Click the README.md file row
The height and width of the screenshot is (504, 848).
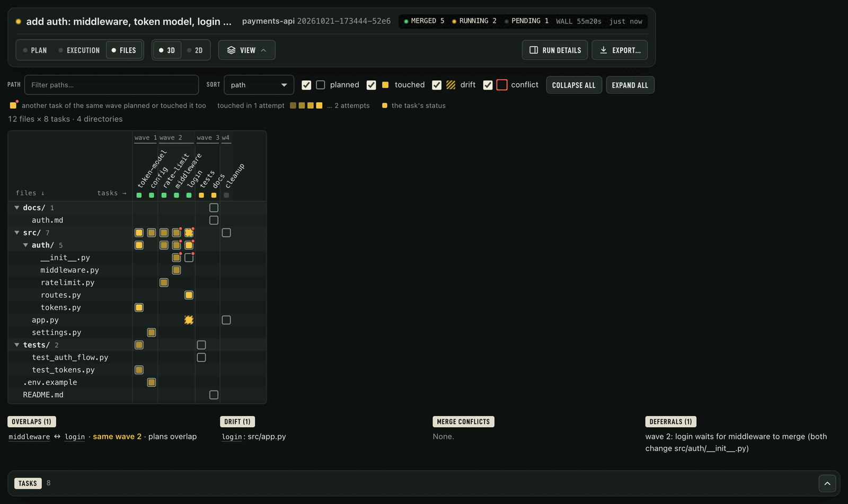pos(43,395)
